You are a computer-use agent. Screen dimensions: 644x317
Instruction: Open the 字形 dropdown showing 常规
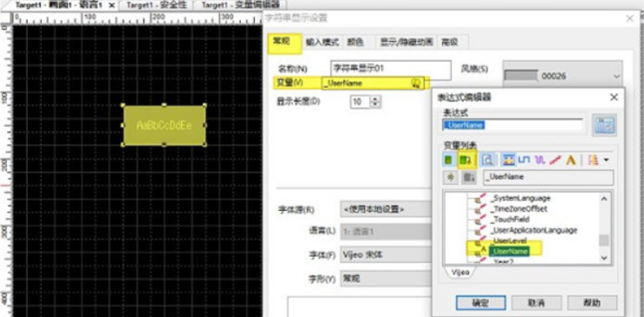click(x=386, y=279)
